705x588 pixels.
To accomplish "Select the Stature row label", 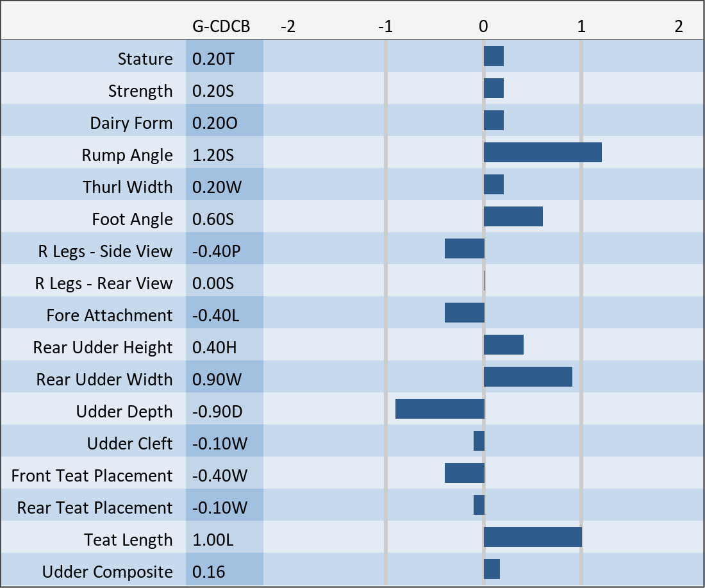I will click(x=145, y=59).
